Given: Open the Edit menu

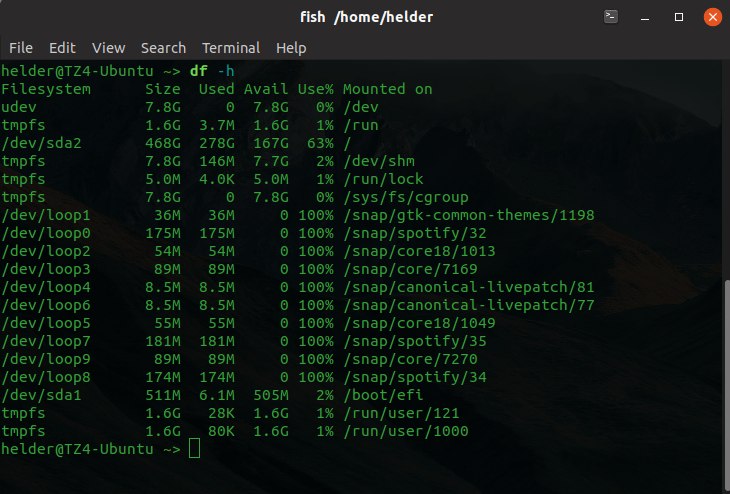Looking at the screenshot, I should click(62, 47).
